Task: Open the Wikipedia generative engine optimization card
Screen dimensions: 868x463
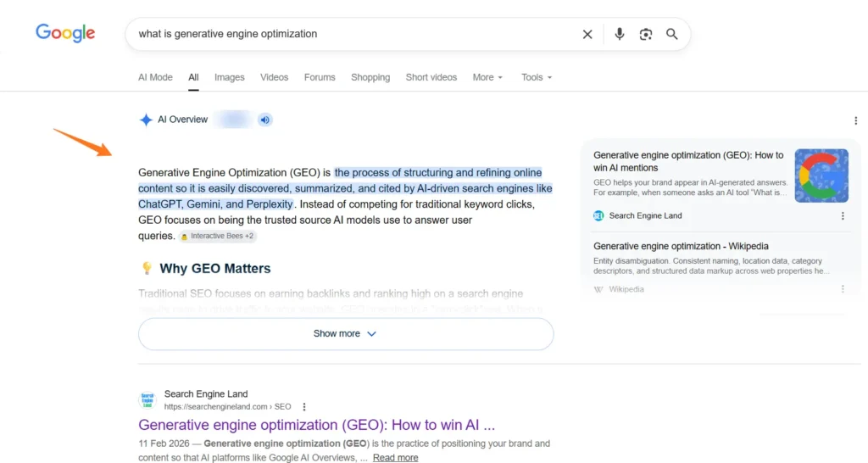Action: (x=681, y=246)
